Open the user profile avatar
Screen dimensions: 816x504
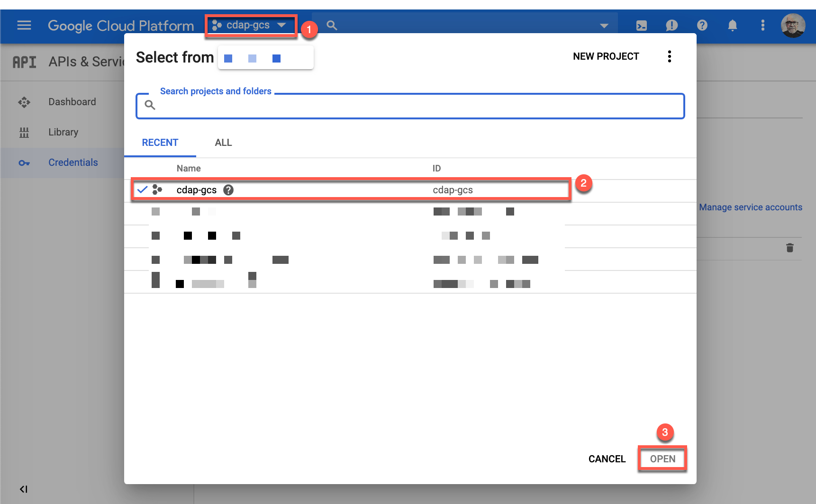pos(793,26)
